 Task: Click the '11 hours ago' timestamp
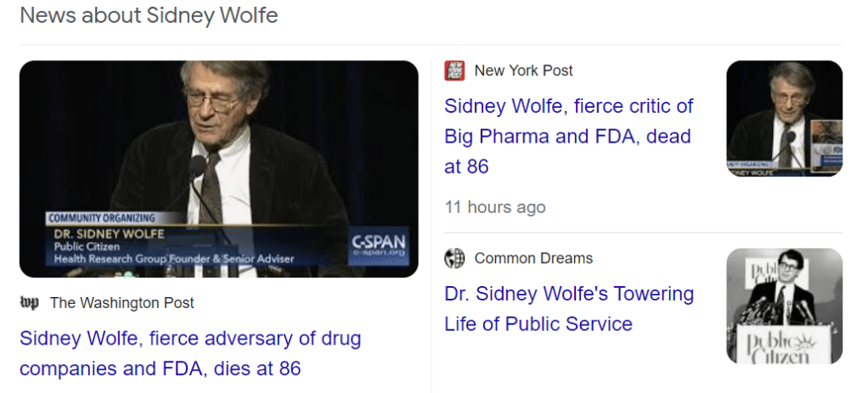coord(494,207)
